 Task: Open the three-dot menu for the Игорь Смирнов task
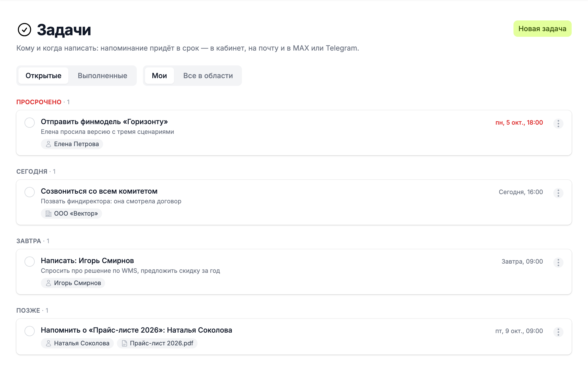coord(558,263)
